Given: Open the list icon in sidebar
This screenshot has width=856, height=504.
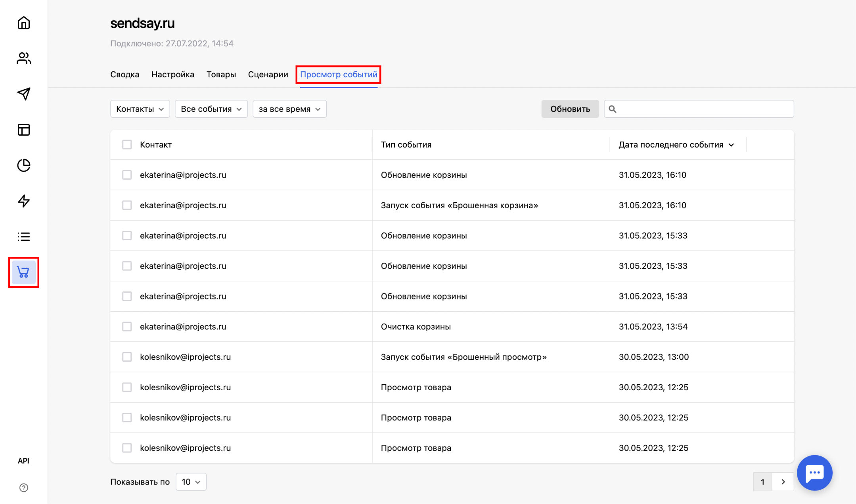Looking at the screenshot, I should [24, 237].
